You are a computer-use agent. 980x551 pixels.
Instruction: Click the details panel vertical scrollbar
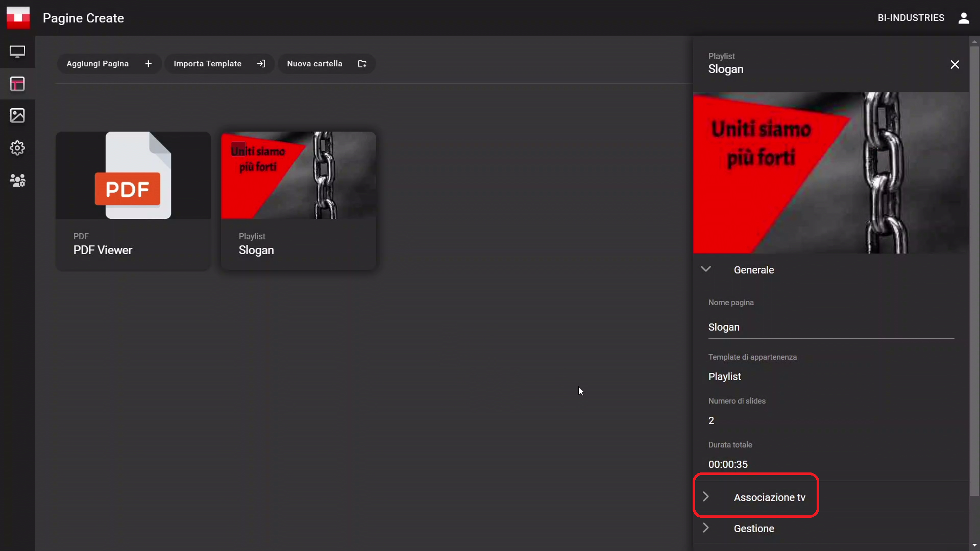(974, 270)
